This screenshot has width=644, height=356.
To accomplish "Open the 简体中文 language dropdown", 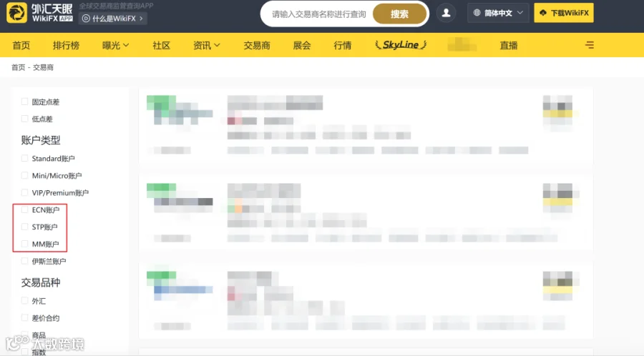I will click(x=498, y=13).
